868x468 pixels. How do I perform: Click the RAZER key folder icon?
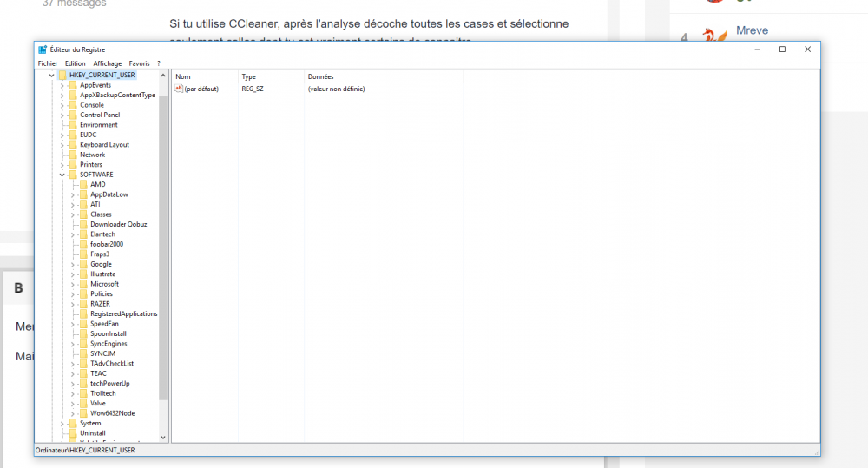[x=83, y=304]
